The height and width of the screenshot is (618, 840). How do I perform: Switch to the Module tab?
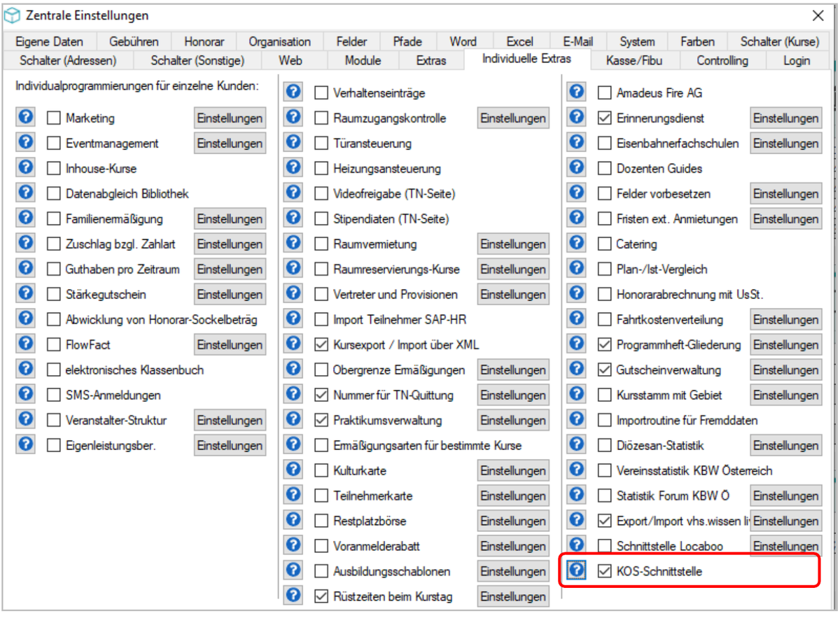363,61
